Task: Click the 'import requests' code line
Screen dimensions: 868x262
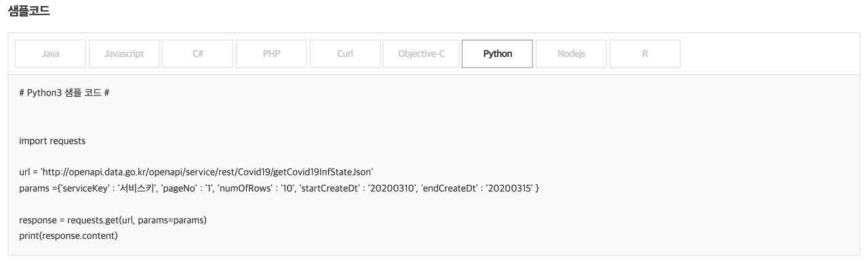Action: coord(52,141)
